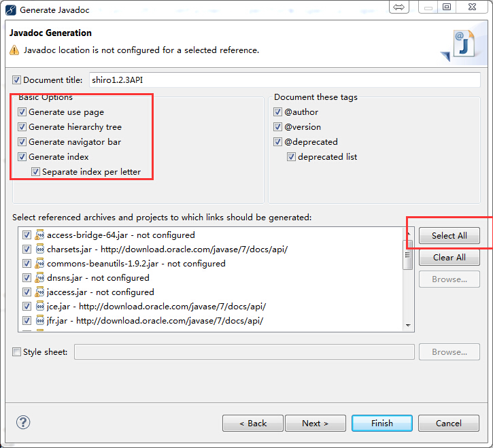Screen dimensions: 493x448
Task: Enable the Style sheet checkbox
Action: (16, 352)
